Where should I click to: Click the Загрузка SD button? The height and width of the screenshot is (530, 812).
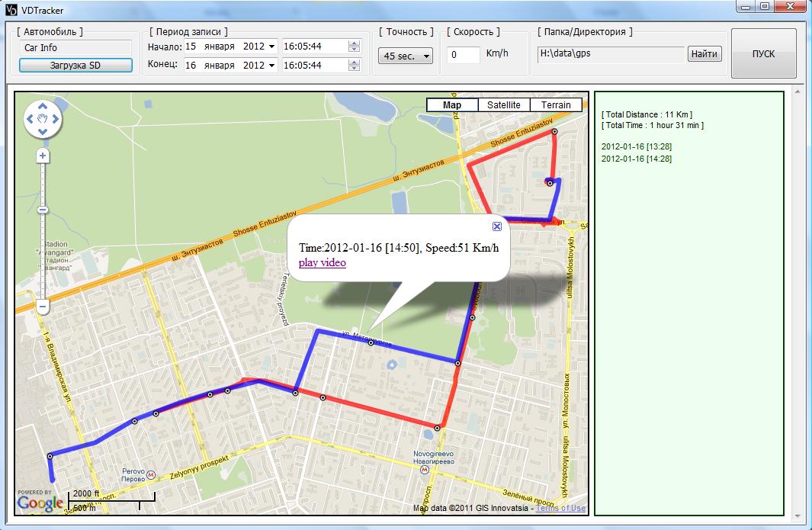pos(75,66)
